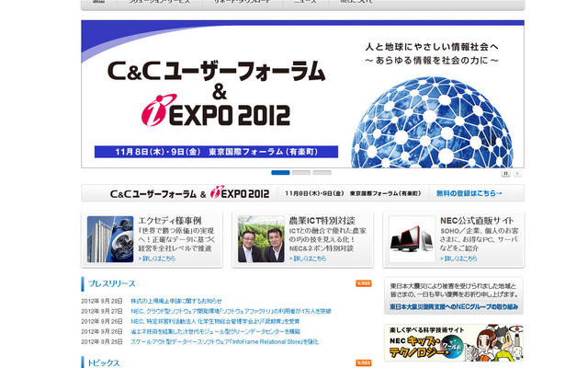Click the 2012年 9月 28日 date text
The width and height of the screenshot is (588, 368).
tap(102, 301)
